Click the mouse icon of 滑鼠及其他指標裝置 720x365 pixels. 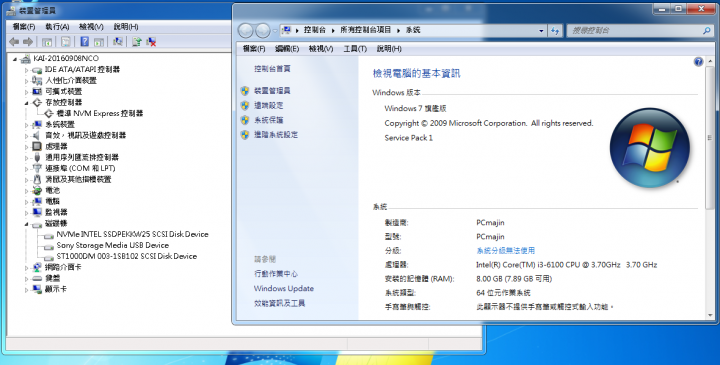coord(37,180)
